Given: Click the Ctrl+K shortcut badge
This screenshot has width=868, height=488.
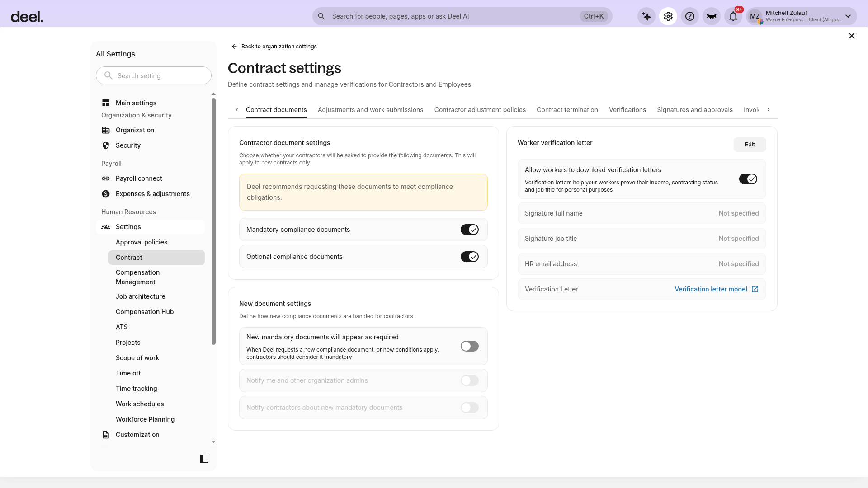Looking at the screenshot, I should (x=594, y=16).
